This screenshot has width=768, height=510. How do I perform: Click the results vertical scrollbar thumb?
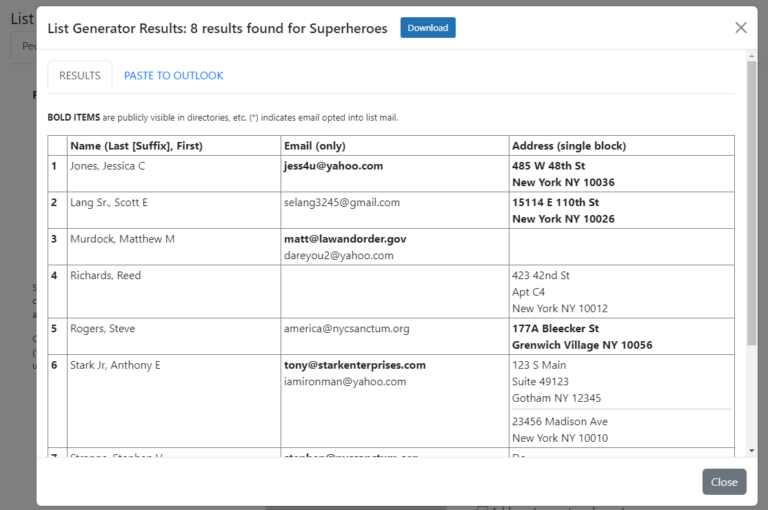[x=752, y=200]
